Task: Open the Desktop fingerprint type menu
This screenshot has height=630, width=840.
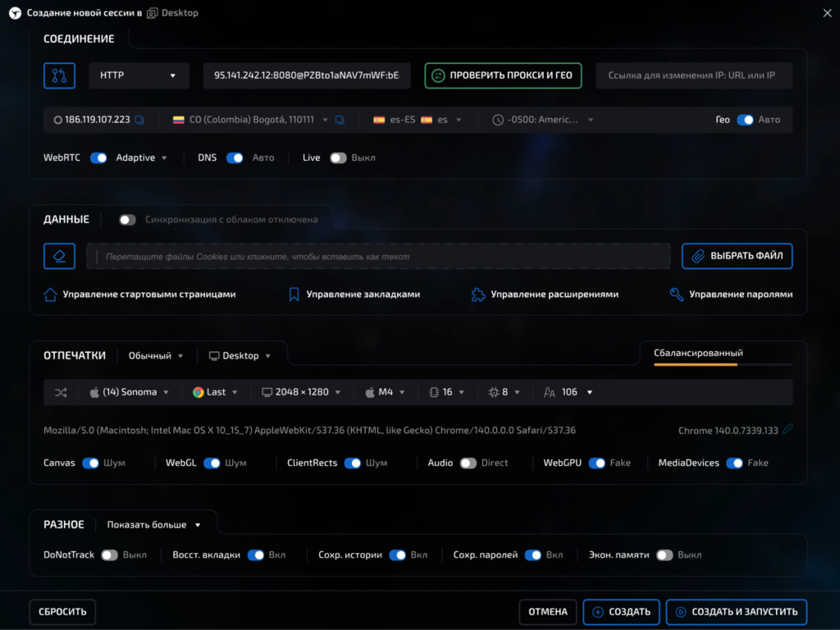Action: coord(240,356)
